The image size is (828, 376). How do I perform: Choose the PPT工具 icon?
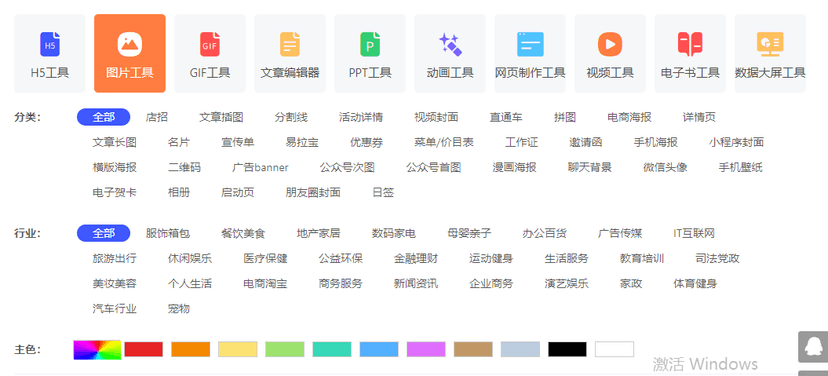coord(370,44)
